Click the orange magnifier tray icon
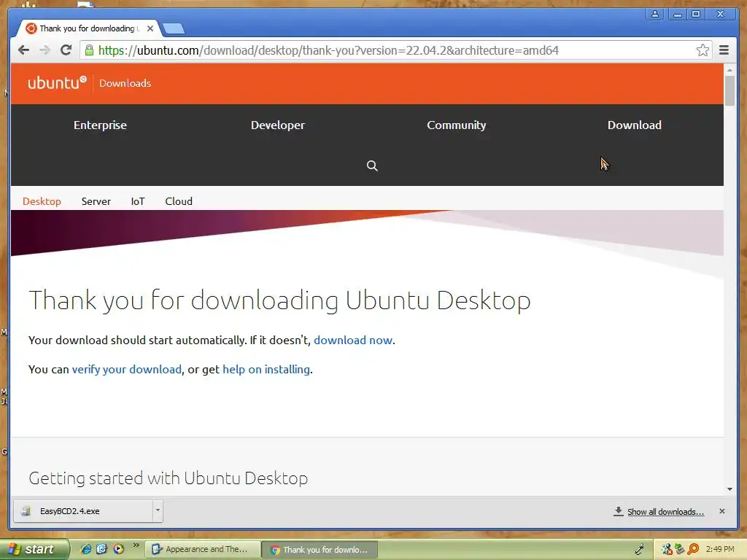 [694, 550]
